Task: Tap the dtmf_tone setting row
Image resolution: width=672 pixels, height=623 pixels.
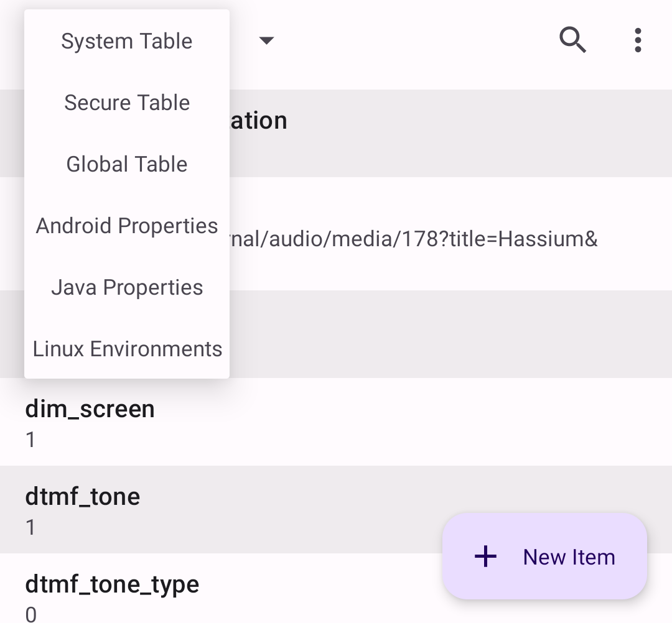Action: [x=336, y=509]
